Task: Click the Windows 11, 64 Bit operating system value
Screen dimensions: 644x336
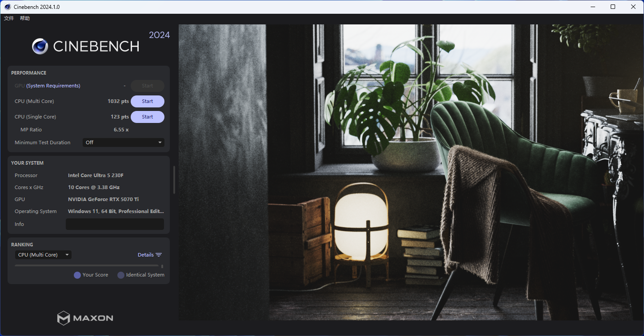Action: point(116,211)
